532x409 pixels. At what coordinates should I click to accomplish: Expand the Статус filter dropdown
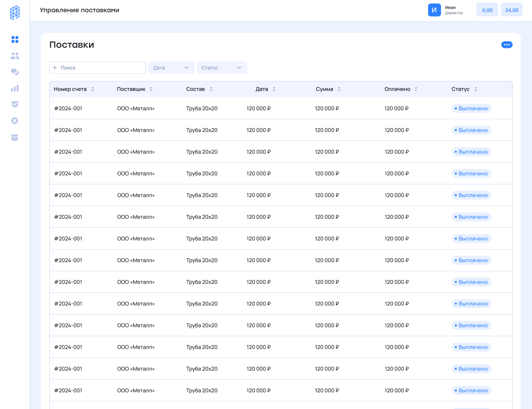click(222, 68)
